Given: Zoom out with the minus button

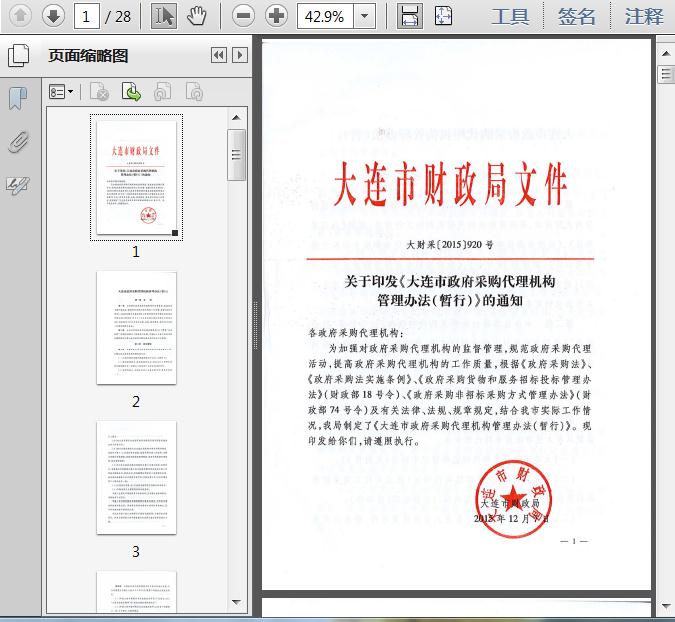Looking at the screenshot, I should 243,16.
